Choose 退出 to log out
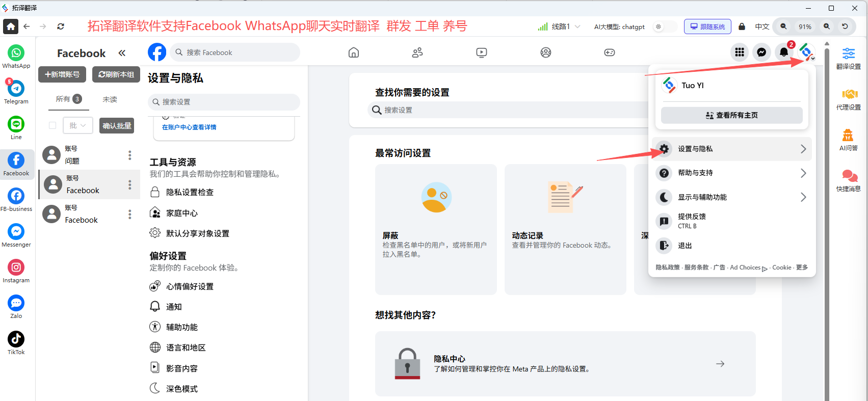The height and width of the screenshot is (401, 868). (731, 246)
